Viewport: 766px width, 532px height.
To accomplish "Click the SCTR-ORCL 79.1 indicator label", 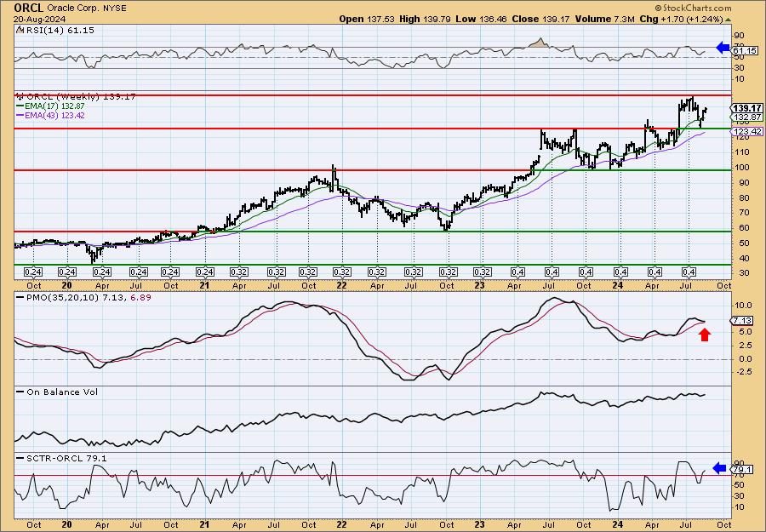I will [x=66, y=458].
